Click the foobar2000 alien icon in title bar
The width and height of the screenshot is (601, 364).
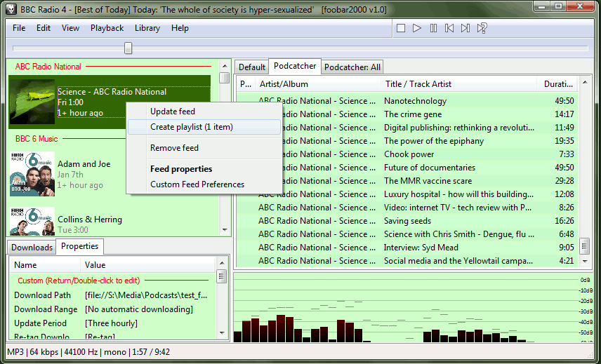pyautogui.click(x=11, y=9)
